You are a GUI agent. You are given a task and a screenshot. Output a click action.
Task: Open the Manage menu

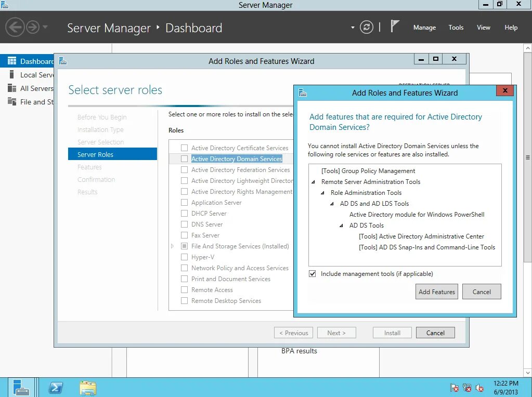click(424, 28)
